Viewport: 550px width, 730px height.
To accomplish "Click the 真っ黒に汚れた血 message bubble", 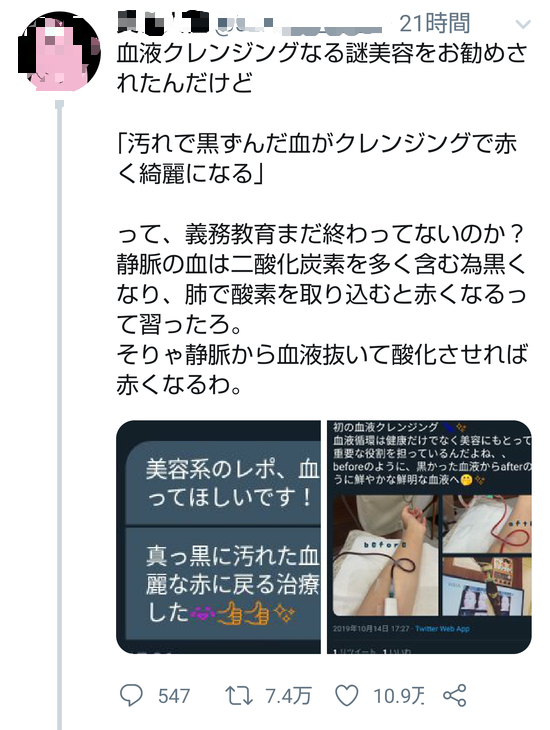I will pyautogui.click(x=224, y=584).
